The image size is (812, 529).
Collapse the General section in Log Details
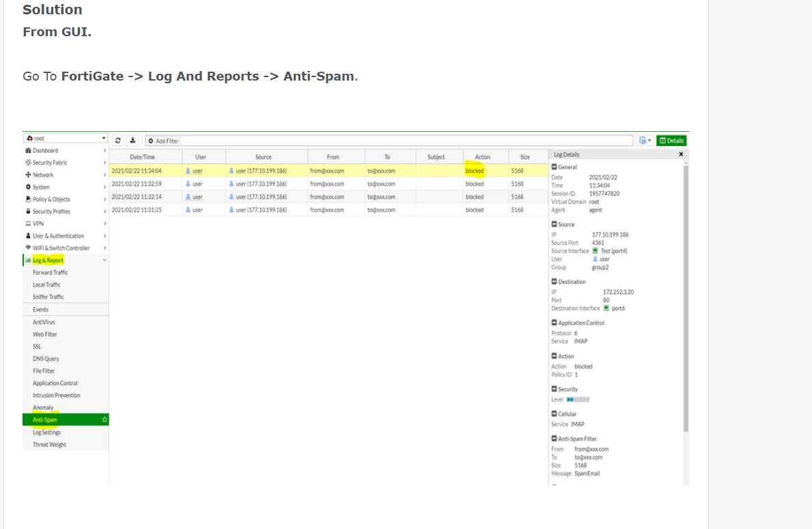tap(554, 167)
